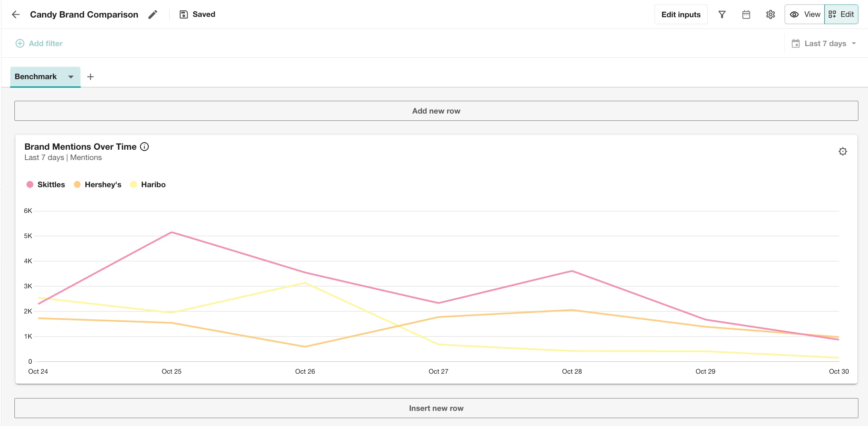The width and height of the screenshot is (868, 426).
Task: Click plus icon to add new tab
Action: pyautogui.click(x=91, y=77)
